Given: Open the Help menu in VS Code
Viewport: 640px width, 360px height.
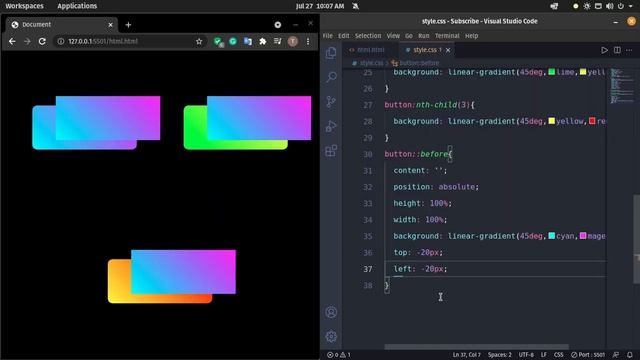Looking at the screenshot, I should point(471,36).
